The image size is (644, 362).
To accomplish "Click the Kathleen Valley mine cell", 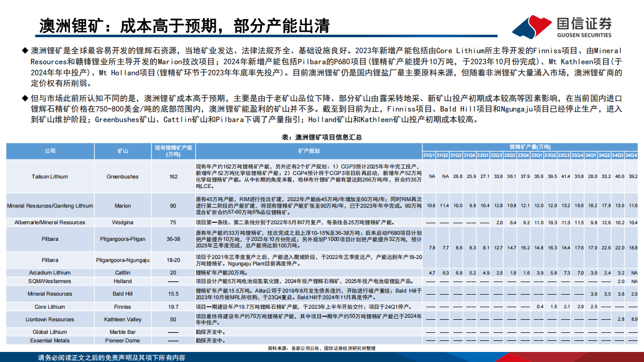I will (122, 319).
